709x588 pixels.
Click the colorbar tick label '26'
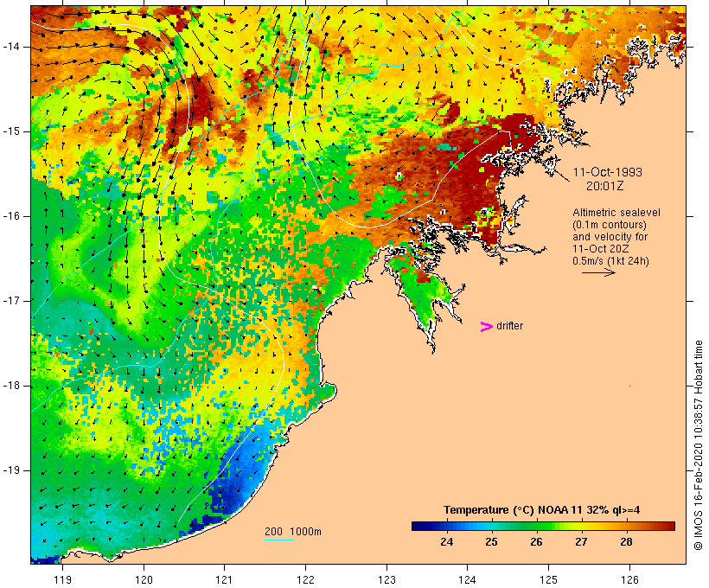point(536,541)
